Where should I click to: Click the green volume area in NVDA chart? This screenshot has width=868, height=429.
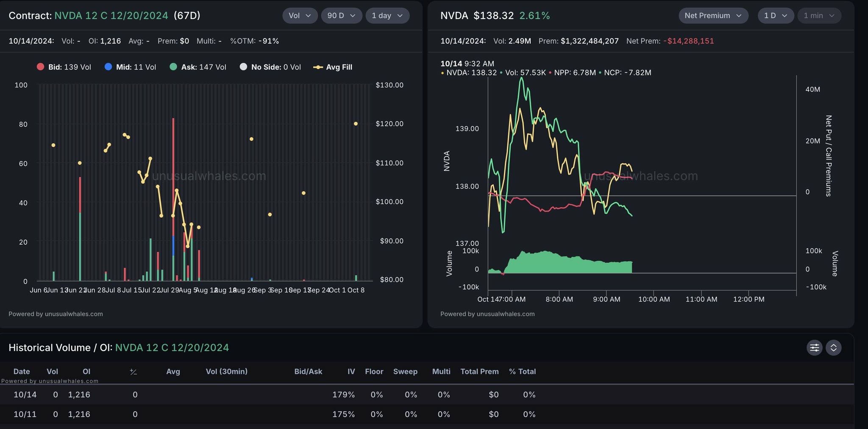pos(568,264)
